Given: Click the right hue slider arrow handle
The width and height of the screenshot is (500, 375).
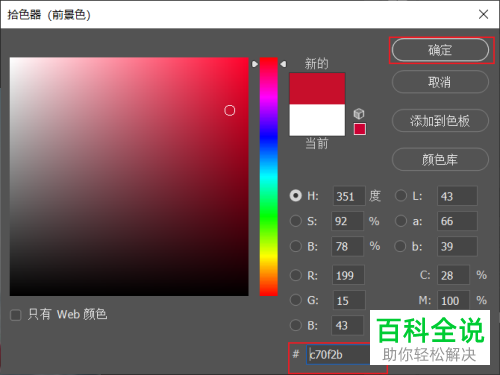Looking at the screenshot, I should [283, 64].
